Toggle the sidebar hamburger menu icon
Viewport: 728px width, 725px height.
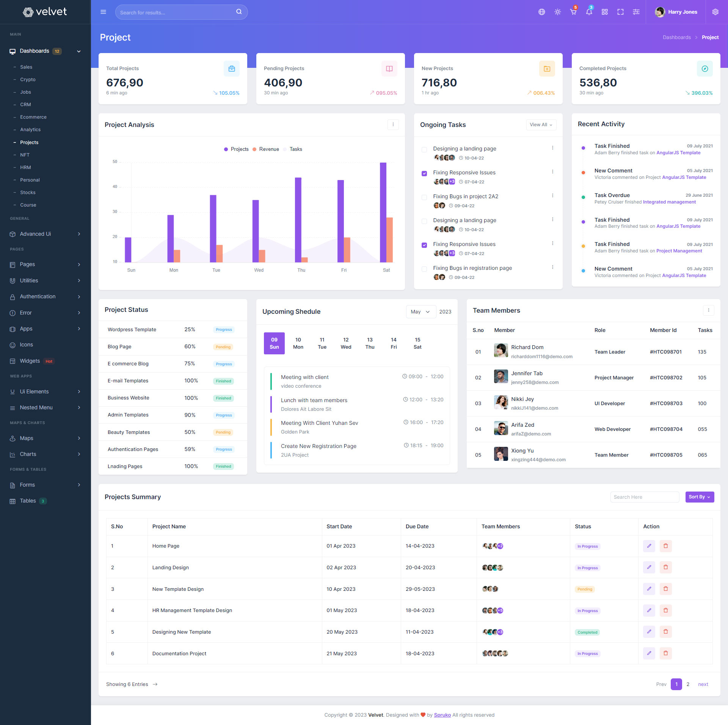coord(103,12)
